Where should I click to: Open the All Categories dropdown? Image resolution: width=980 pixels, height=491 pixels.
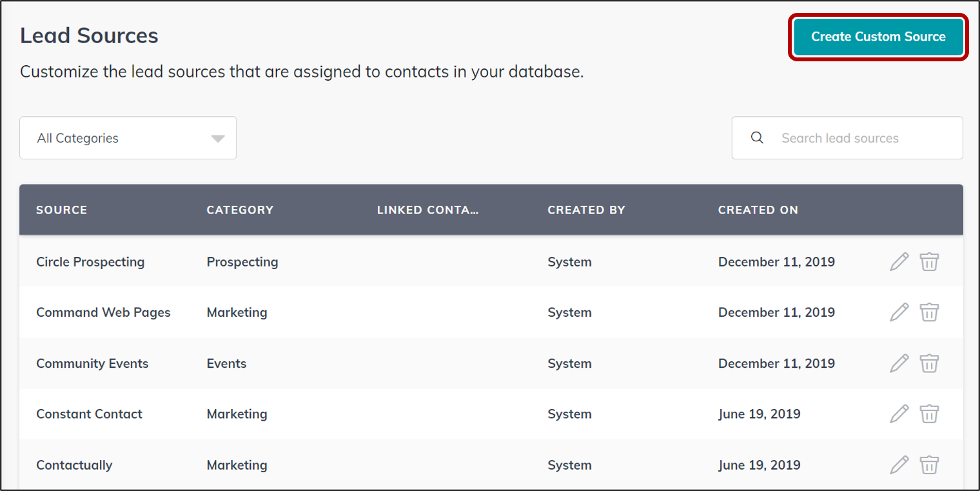click(x=128, y=138)
